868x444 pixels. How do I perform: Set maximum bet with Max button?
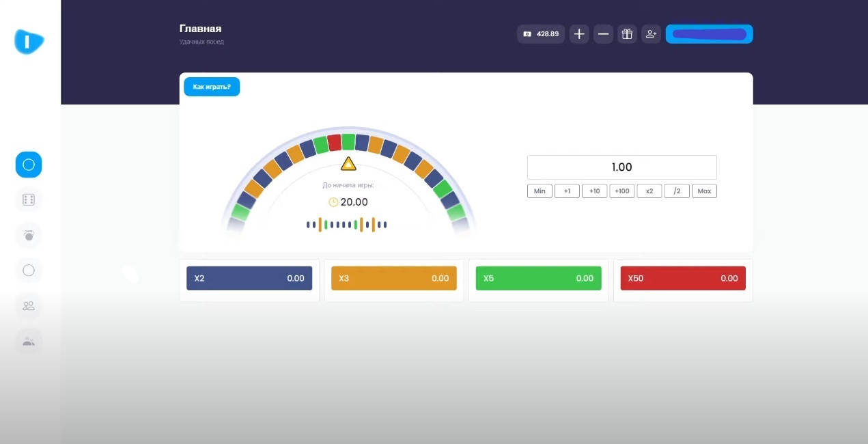coord(704,191)
